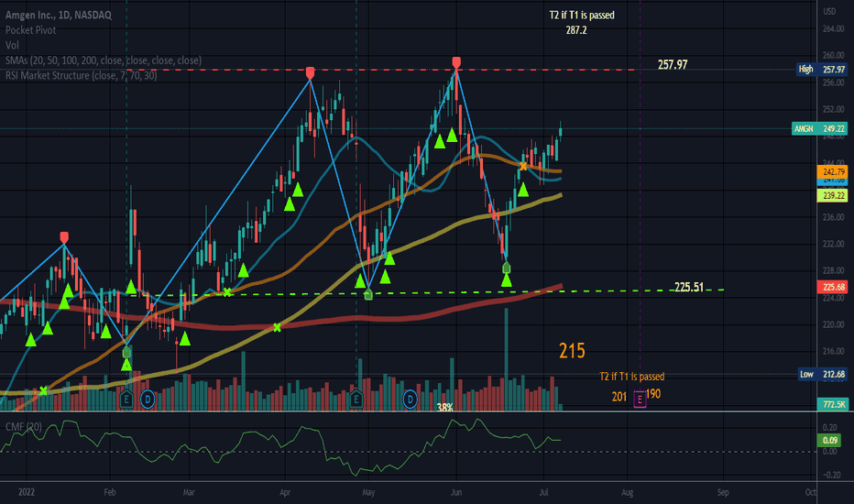This screenshot has width=854, height=504.
Task: Click the green X crossover marker in early January
Action: click(44, 390)
